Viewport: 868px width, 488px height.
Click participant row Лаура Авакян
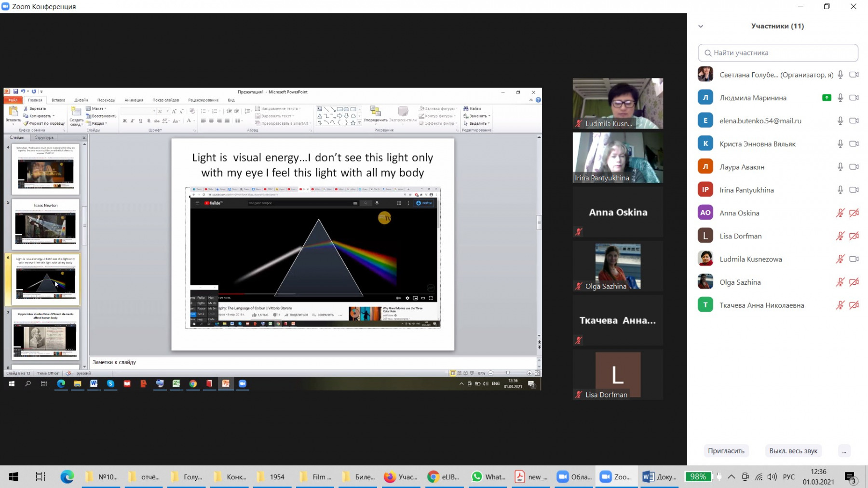778,167
